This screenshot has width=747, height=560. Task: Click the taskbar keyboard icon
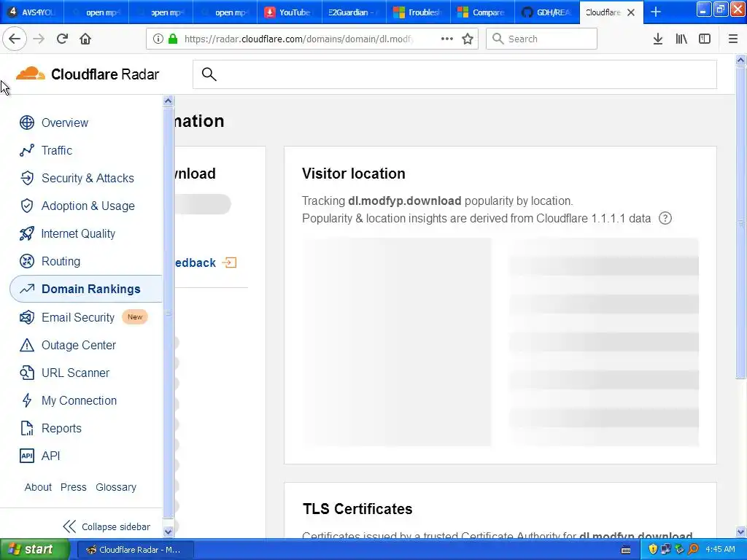click(x=626, y=550)
